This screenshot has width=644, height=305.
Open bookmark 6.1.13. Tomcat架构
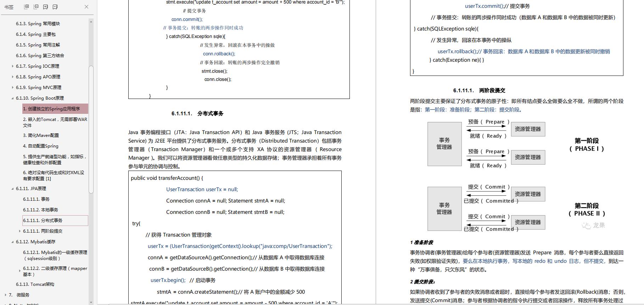35,284
